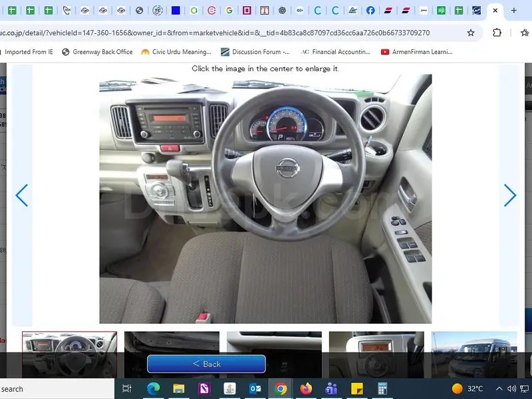Open Calculator from the taskbar
This screenshot has height=399, width=532.
point(382,388)
